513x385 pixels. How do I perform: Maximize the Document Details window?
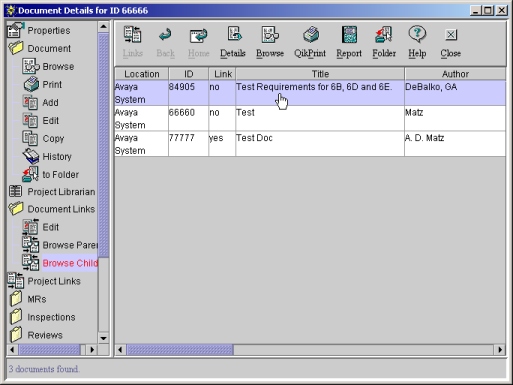[488, 10]
